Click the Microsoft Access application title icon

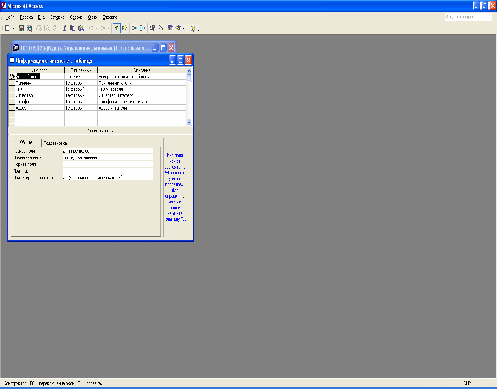(4, 6)
